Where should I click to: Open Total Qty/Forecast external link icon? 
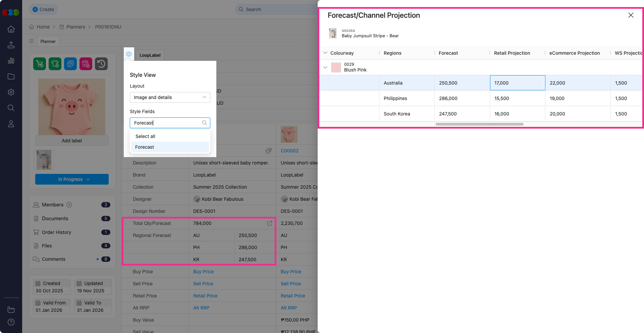tap(269, 223)
